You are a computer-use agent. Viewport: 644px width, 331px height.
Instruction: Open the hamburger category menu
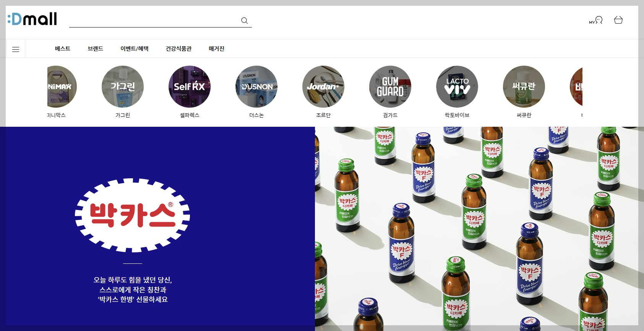[16, 49]
